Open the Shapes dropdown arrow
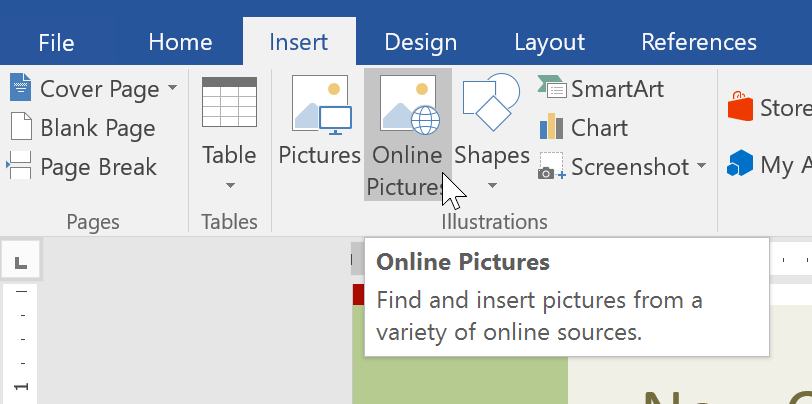 pos(491,185)
